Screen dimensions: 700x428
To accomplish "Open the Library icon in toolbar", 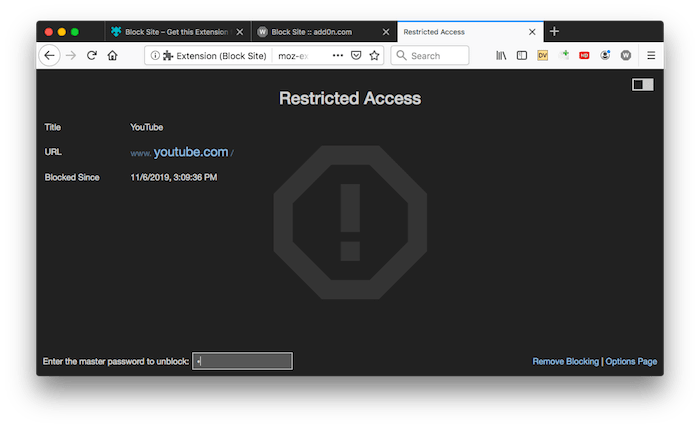I will [501, 56].
